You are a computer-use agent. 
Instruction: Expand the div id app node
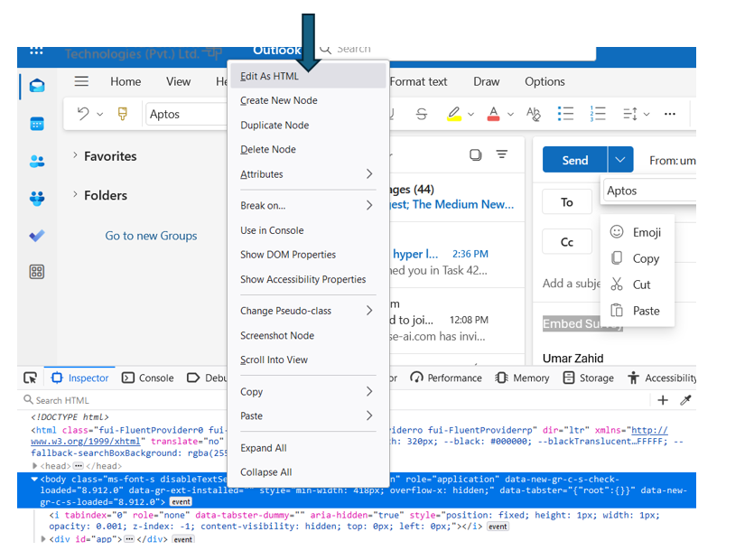[43, 539]
